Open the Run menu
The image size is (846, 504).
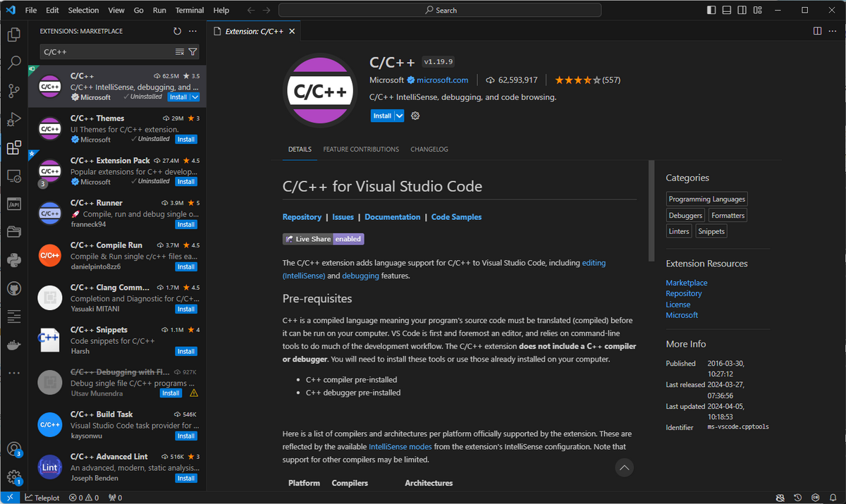click(x=159, y=10)
